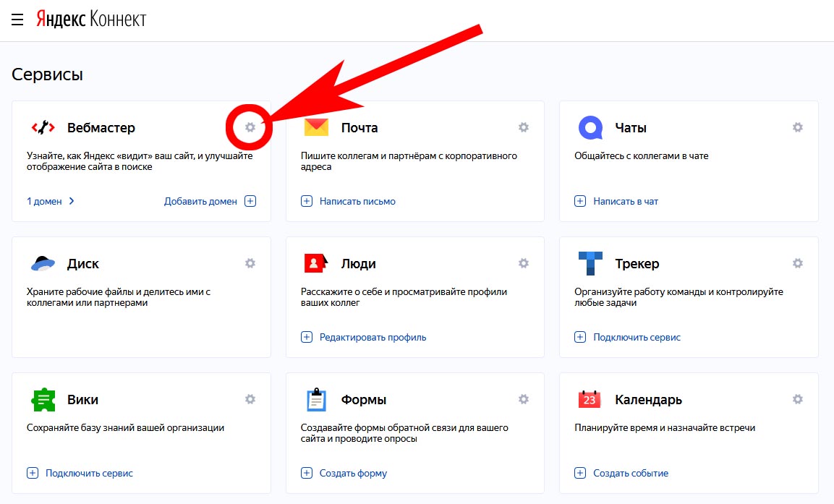834x504 pixels.
Task: Click Создать форму link
Action: point(353,473)
